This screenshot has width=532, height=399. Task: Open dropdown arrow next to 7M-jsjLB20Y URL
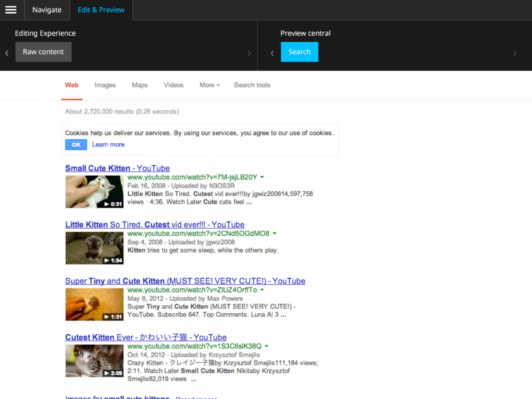pyautogui.click(x=262, y=177)
